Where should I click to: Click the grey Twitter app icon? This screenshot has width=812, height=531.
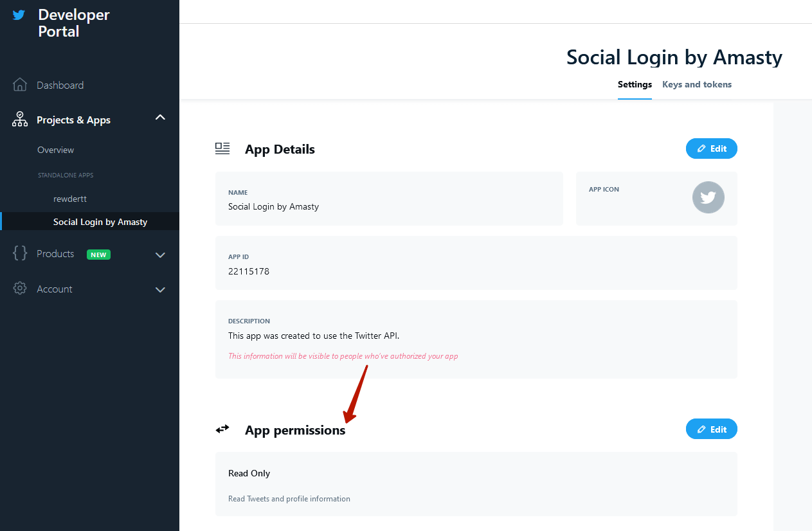point(708,197)
